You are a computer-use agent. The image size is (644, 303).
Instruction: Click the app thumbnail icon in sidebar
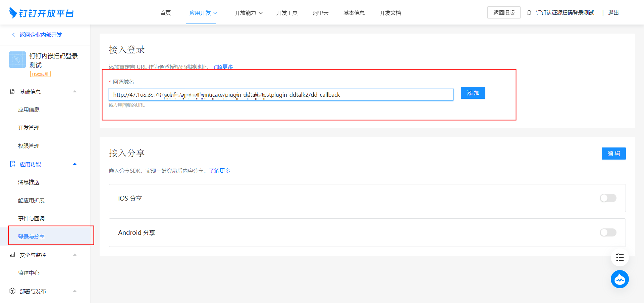pyautogui.click(x=17, y=60)
